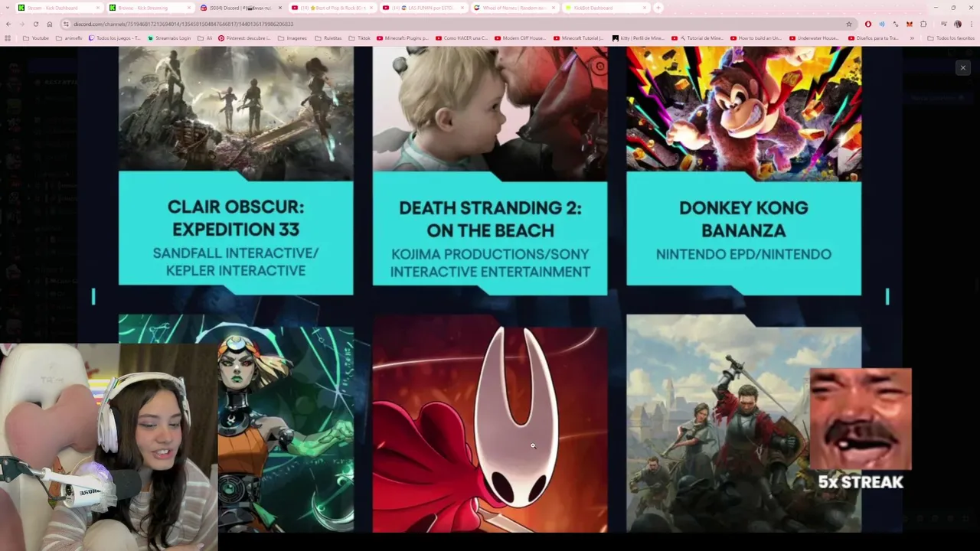Viewport: 980px width, 551px height.
Task: Click the '5x STREAK' overlay text
Action: coord(861,482)
